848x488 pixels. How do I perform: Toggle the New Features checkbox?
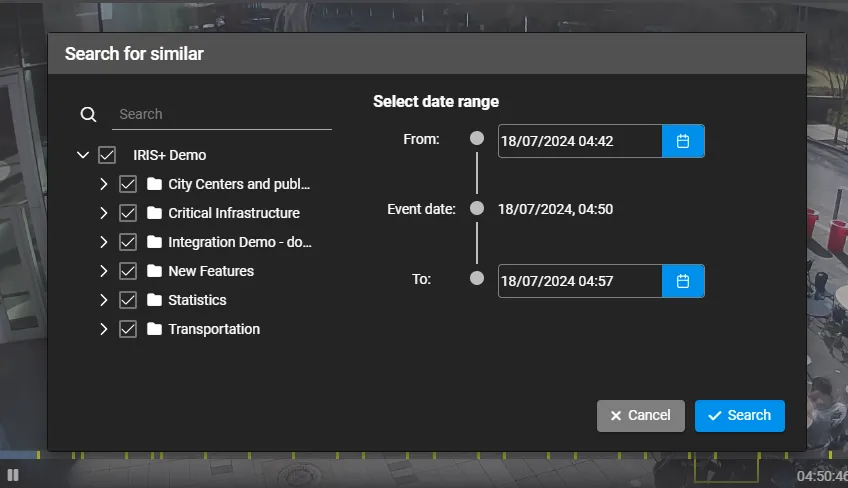128,271
